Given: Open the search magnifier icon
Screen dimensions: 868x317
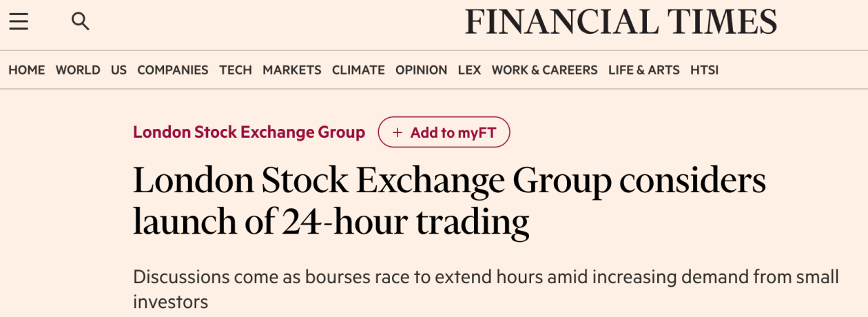Looking at the screenshot, I should pos(81,22).
